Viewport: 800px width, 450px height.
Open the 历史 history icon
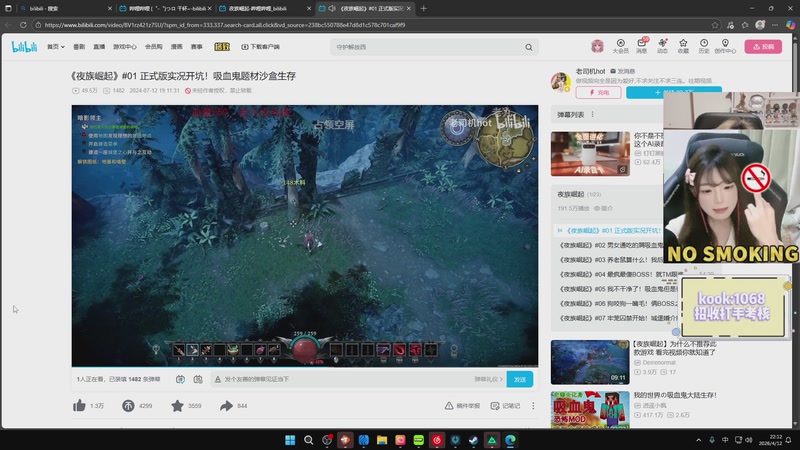tap(704, 46)
